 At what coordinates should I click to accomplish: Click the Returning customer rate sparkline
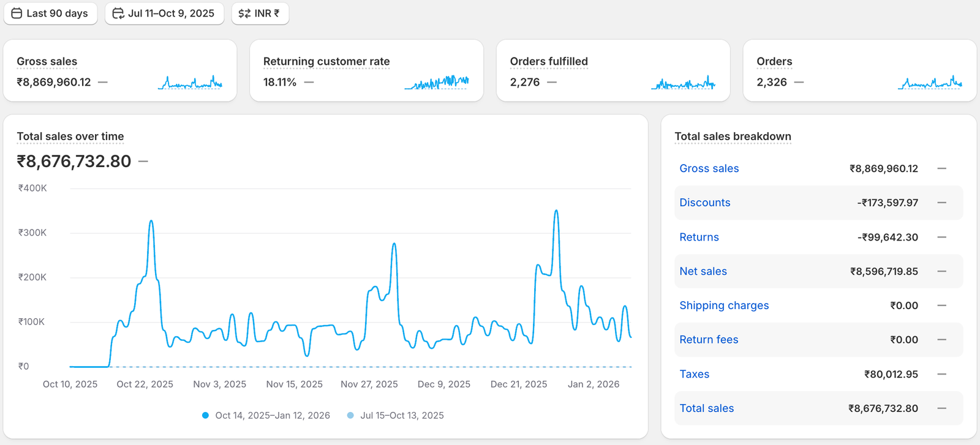pos(437,83)
